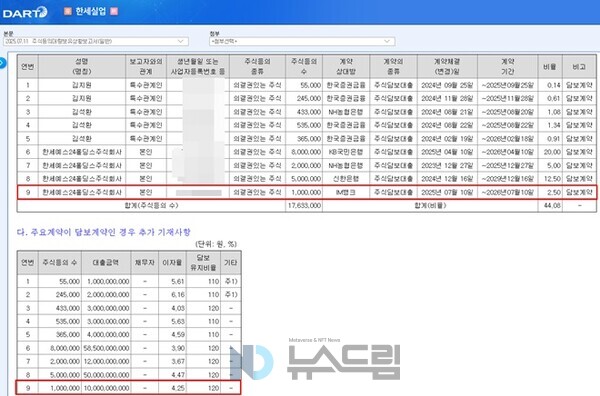The image size is (600, 396).
Task: Select loan amount 12,000,000,000
Action: coord(106,362)
